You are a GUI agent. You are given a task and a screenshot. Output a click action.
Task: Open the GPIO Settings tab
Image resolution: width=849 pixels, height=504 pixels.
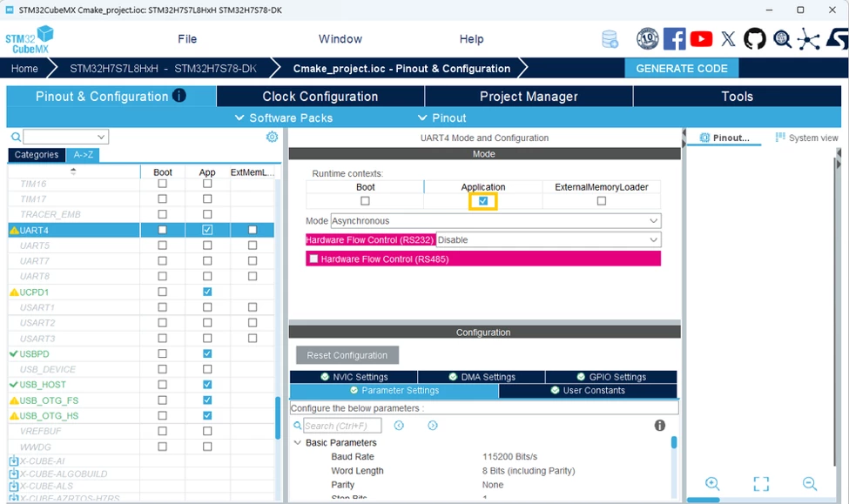click(x=611, y=377)
